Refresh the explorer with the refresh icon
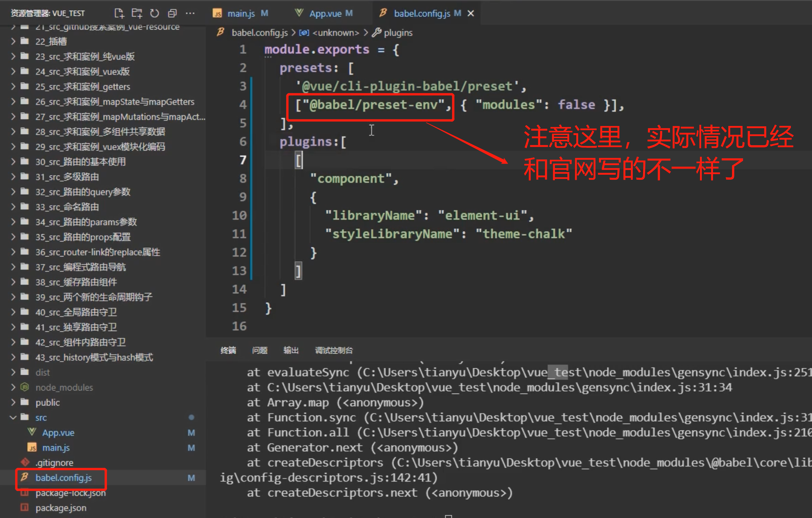This screenshot has height=518, width=812. click(154, 13)
